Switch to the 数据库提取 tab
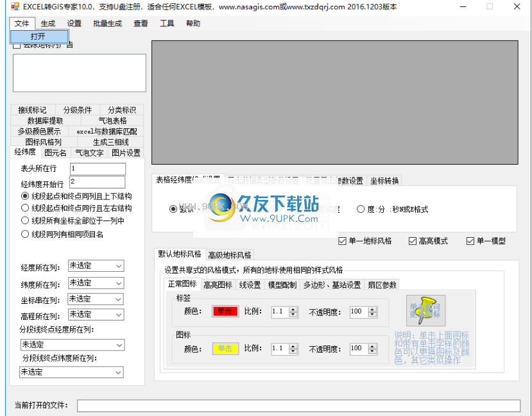 click(45, 121)
